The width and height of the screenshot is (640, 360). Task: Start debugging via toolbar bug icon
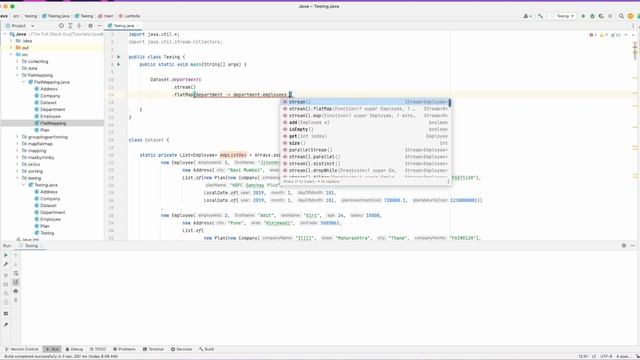point(592,16)
